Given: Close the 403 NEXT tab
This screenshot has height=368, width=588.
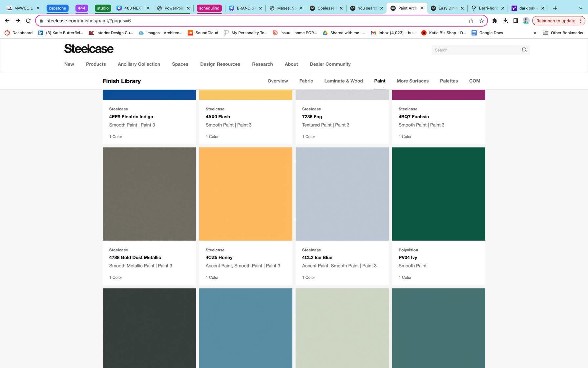Looking at the screenshot, I should [148, 8].
